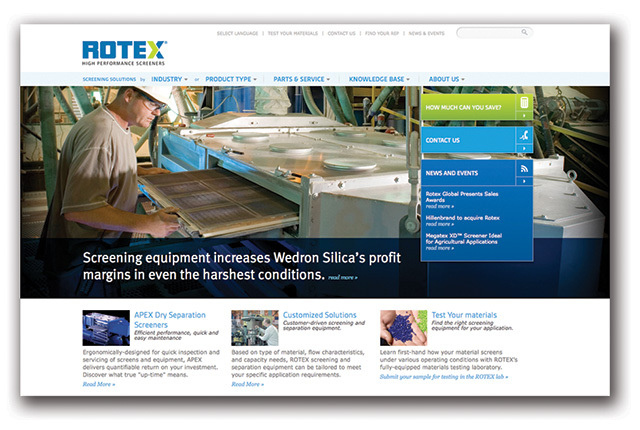Expand the Industry dropdown menu

(x=170, y=78)
